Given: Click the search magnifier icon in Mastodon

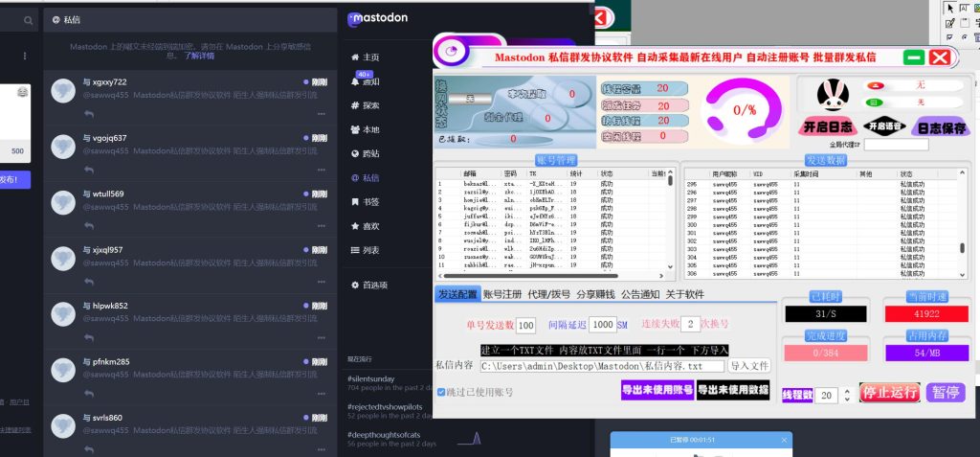Looking at the screenshot, I should (28, 20).
